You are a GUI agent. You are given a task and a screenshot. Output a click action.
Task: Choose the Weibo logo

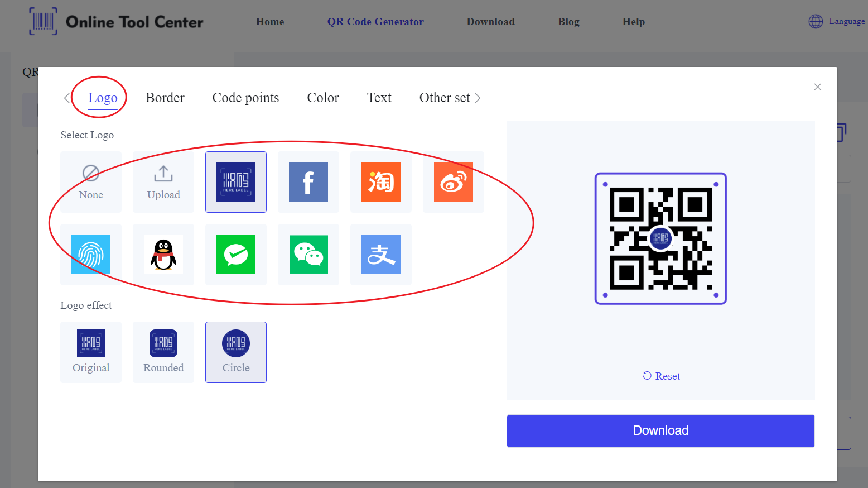[454, 182]
